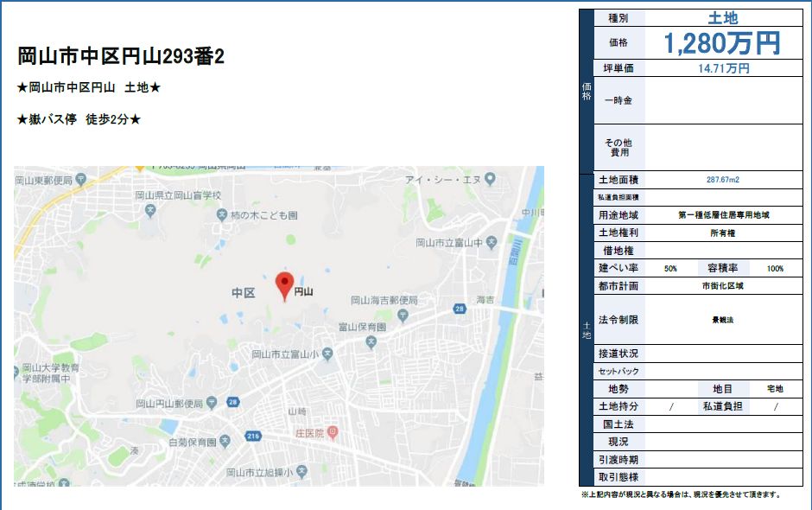Click the 取引態様 row label
This screenshot has height=510, width=812.
click(619, 477)
